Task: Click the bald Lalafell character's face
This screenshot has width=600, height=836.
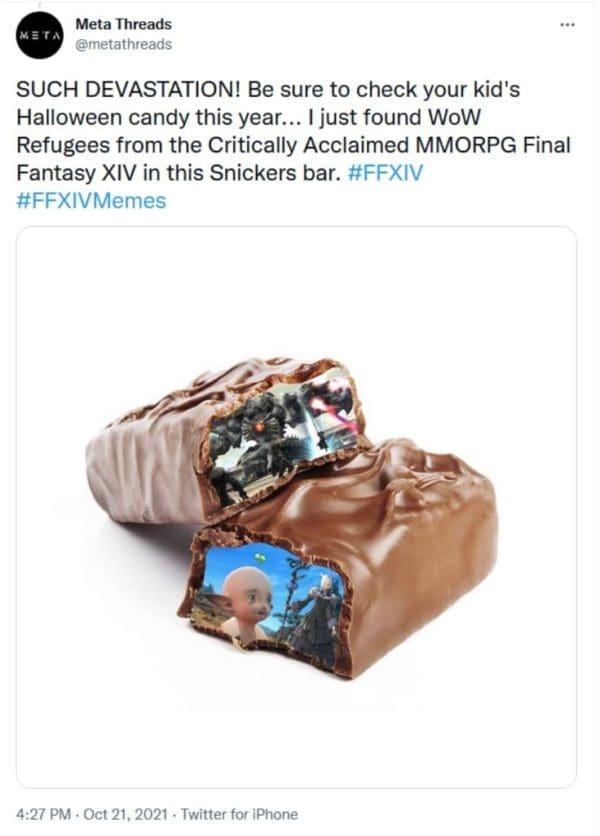Action: (x=246, y=598)
